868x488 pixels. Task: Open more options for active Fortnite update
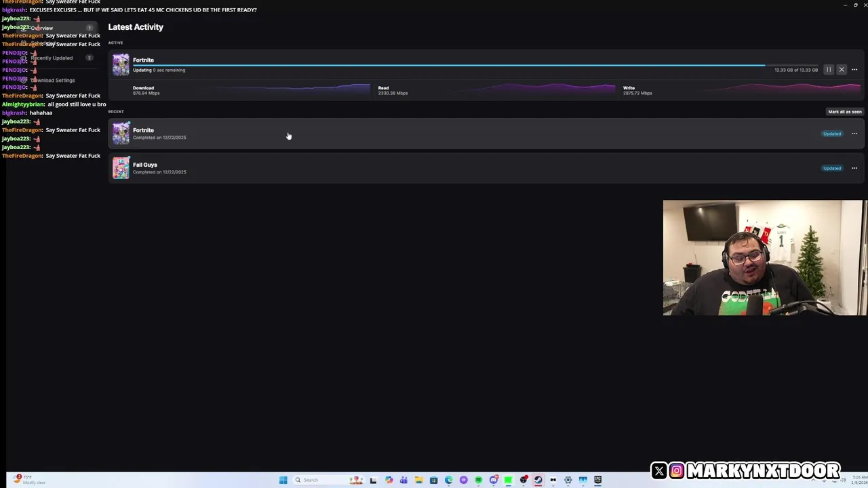[854, 70]
